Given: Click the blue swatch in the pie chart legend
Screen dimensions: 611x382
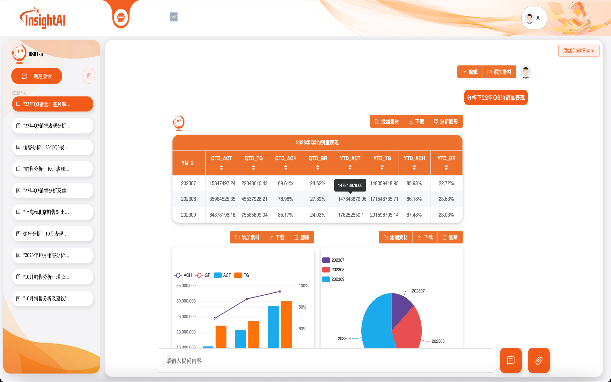Looking at the screenshot, I should (326, 279).
